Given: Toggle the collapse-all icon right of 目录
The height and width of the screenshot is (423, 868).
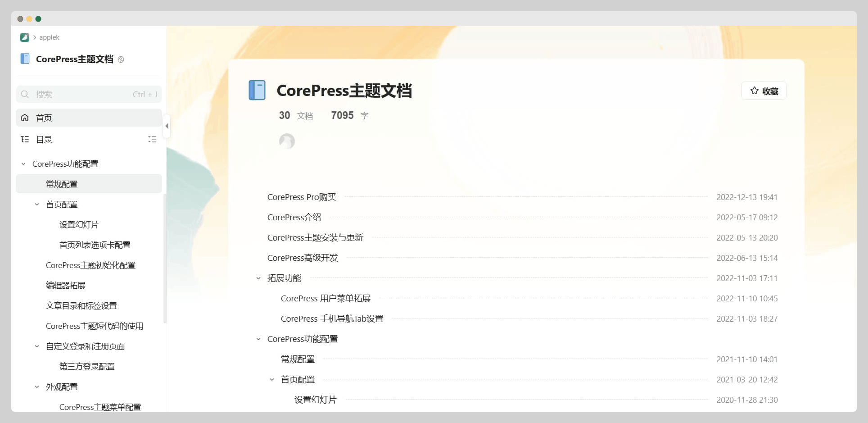Looking at the screenshot, I should click(x=152, y=140).
